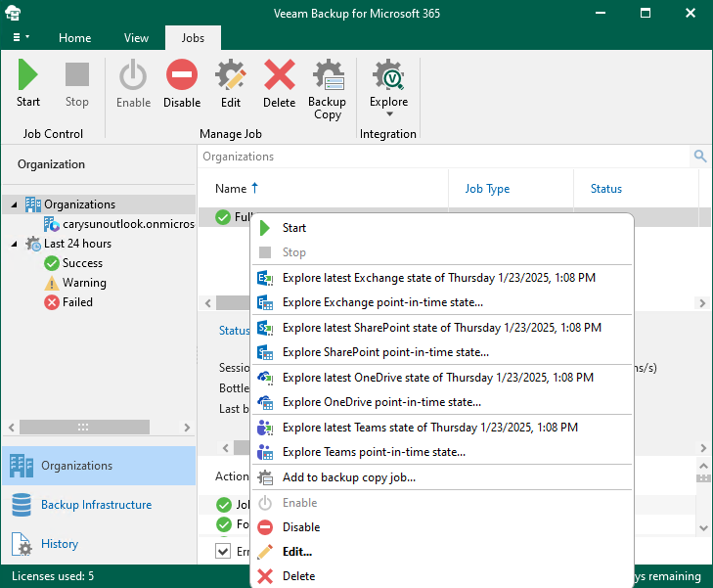Choose Explore OneDrive point-in-time state
Image resolution: width=713 pixels, height=588 pixels.
pyautogui.click(x=442, y=402)
